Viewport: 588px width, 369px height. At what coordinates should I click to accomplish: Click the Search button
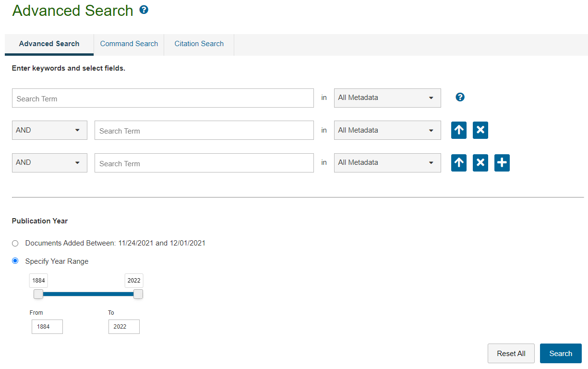click(561, 353)
